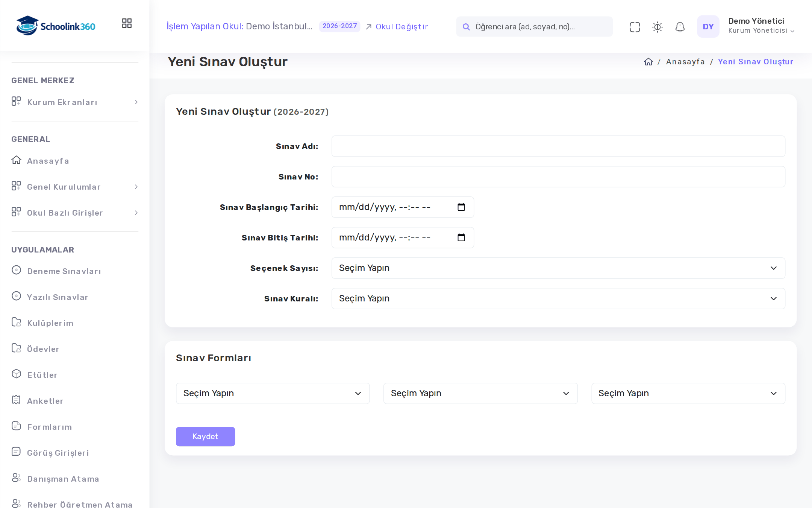Open the Seçenek Sayısı dropdown
Image resolution: width=812 pixels, height=508 pixels.
(x=558, y=268)
